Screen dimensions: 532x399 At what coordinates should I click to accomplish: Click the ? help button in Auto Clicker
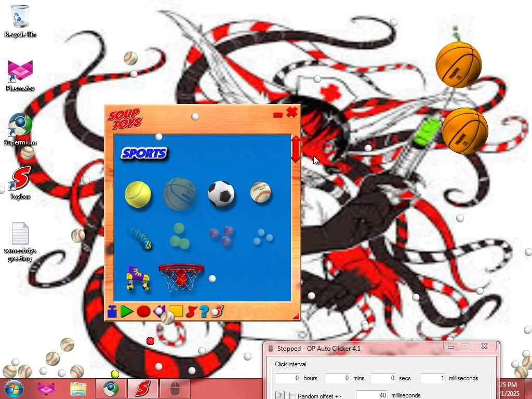tap(280, 395)
